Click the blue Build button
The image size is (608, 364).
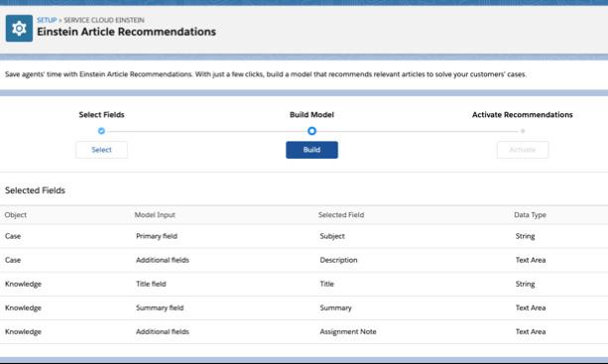pos(311,150)
